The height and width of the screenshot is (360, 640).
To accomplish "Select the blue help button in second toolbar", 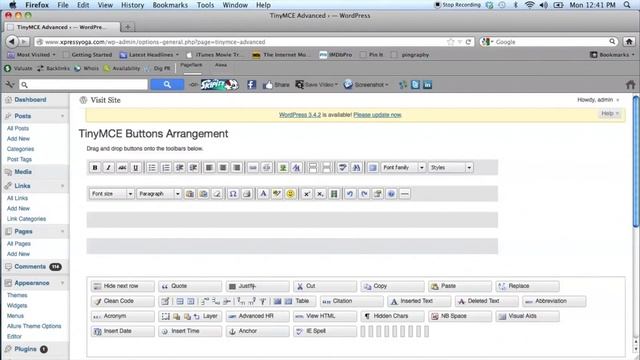I will click(391, 194).
